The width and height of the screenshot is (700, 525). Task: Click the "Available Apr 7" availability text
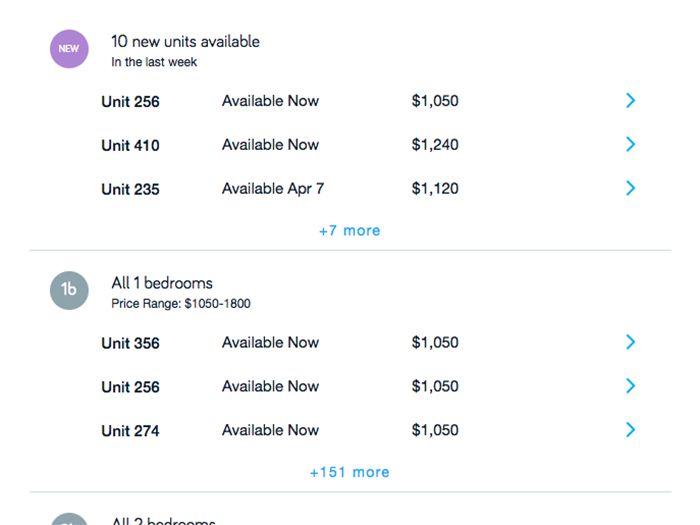click(273, 188)
